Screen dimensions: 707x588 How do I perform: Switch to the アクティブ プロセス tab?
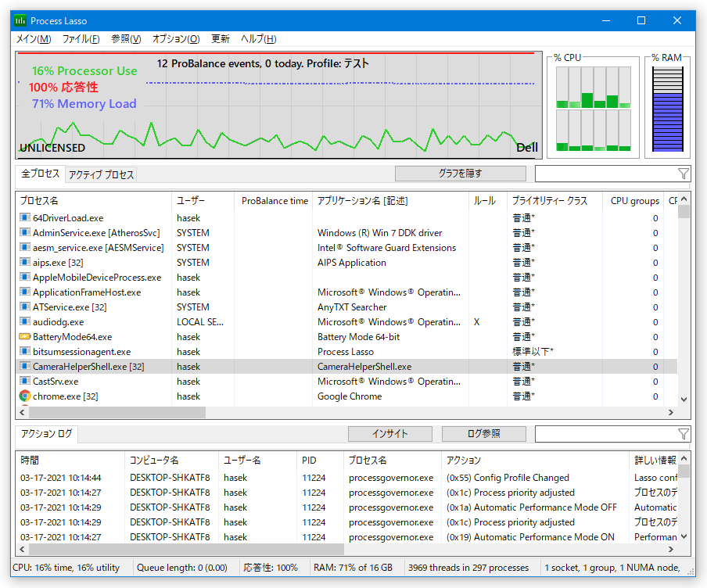[x=101, y=175]
